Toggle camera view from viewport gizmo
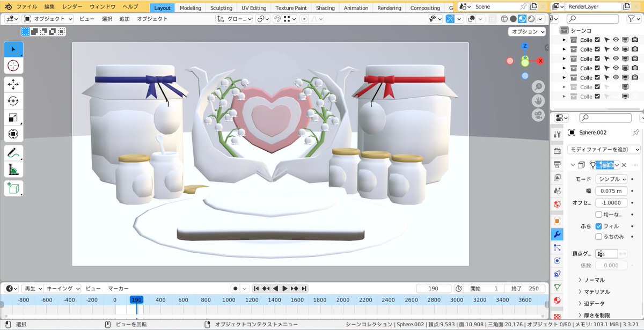Screen dimensions: 644x330 pyautogui.click(x=538, y=115)
